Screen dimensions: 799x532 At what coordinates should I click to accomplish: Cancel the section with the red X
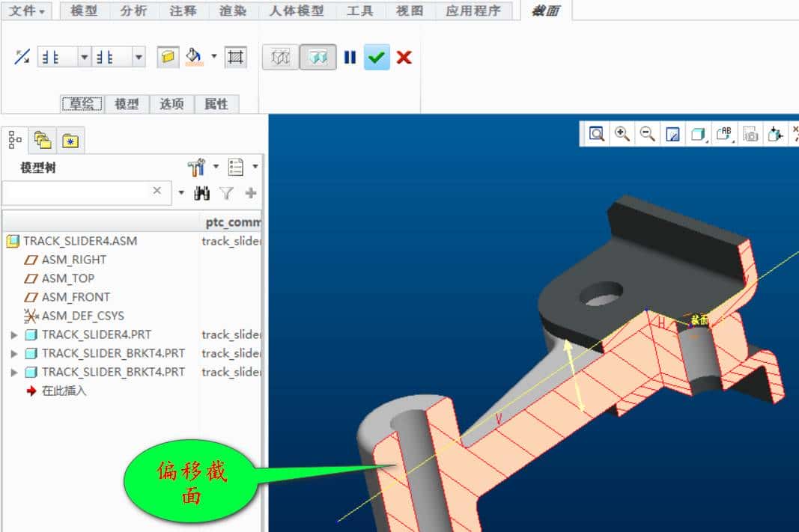coord(404,58)
